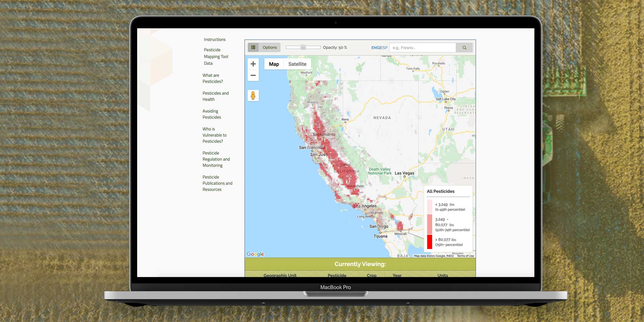
Task: Click the medium pink legend swatch
Action: pos(430,224)
